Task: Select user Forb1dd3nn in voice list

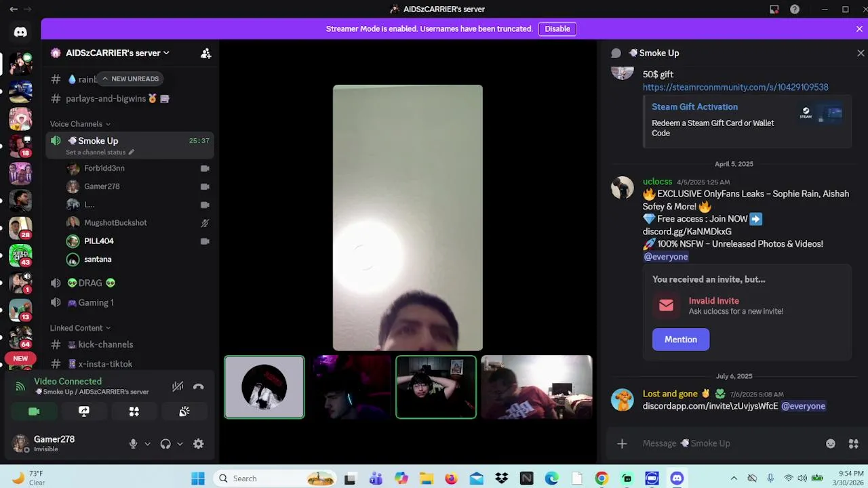Action: pyautogui.click(x=104, y=168)
